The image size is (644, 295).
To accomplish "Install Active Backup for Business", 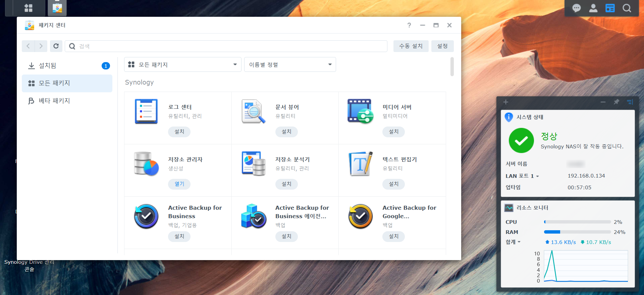I will [179, 236].
